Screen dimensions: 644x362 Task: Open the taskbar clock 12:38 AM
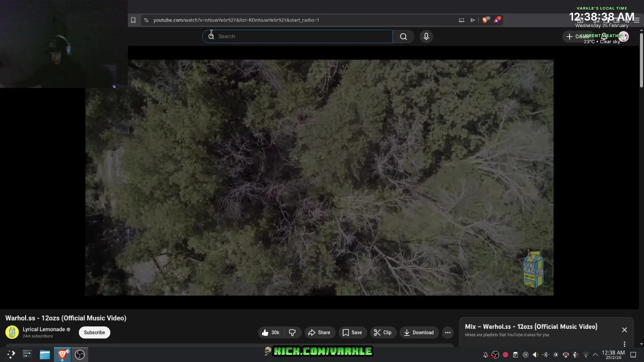point(613,355)
